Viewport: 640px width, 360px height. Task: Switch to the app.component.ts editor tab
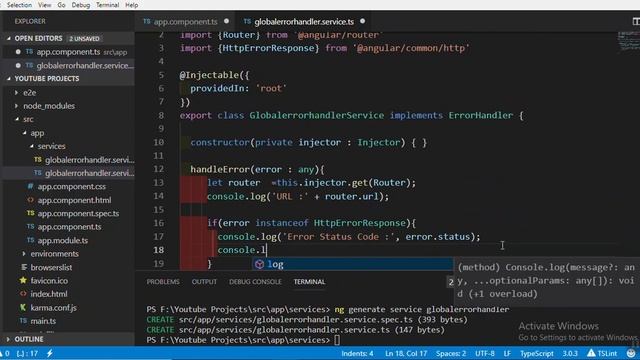pyautogui.click(x=186, y=22)
